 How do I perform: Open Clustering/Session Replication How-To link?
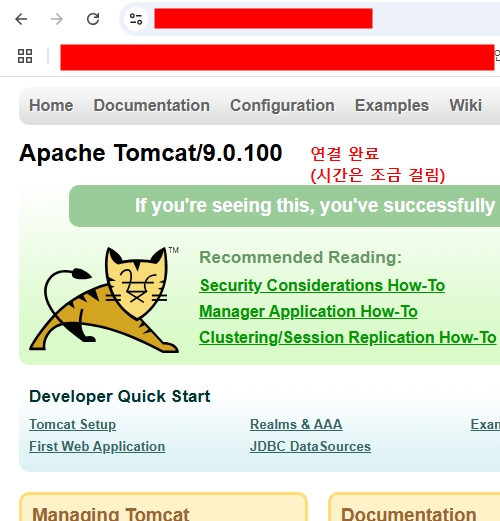[x=348, y=337]
